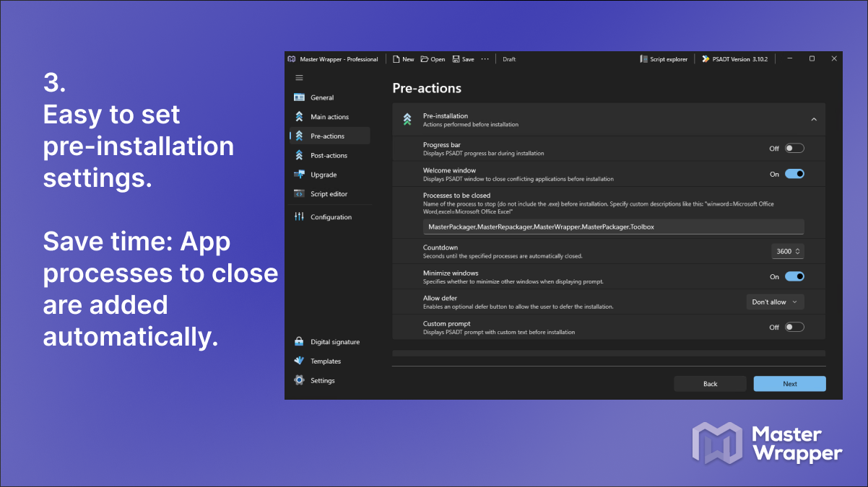The width and height of the screenshot is (868, 487).
Task: Toggle the Custom prompt switch
Action: 794,327
